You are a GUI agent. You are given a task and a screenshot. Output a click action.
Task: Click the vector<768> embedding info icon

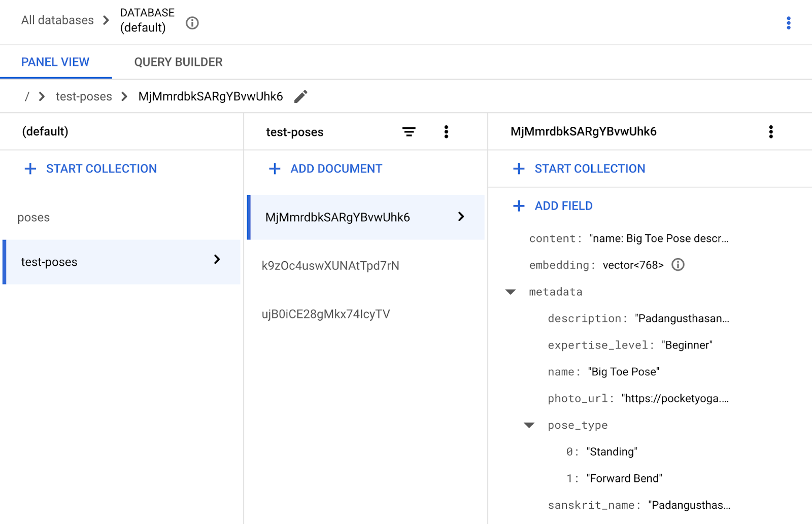click(x=678, y=264)
